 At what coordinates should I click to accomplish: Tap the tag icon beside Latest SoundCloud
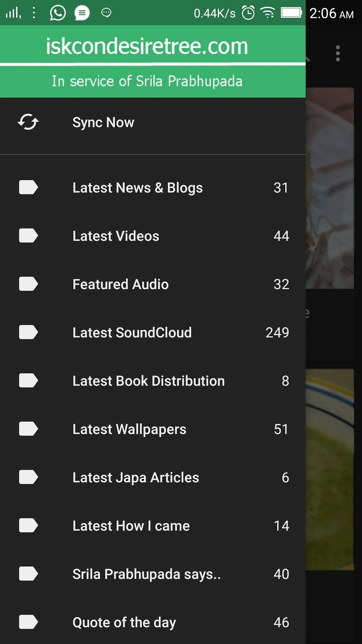(28, 332)
